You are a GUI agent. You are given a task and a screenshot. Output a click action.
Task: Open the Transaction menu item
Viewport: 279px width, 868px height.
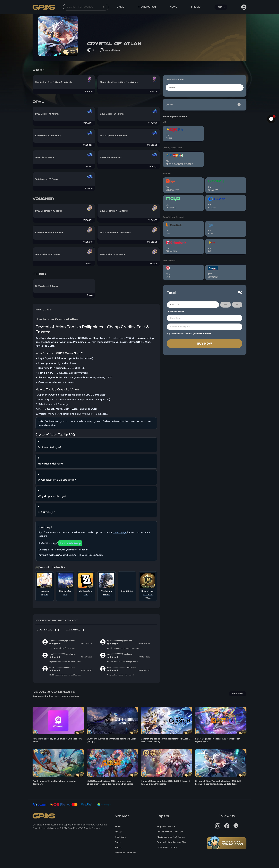147,7
